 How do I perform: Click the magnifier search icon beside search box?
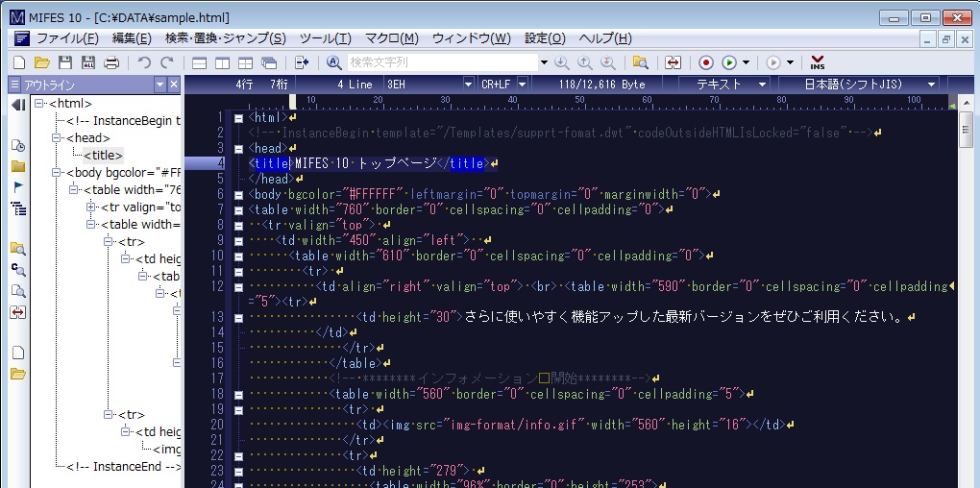[334, 62]
